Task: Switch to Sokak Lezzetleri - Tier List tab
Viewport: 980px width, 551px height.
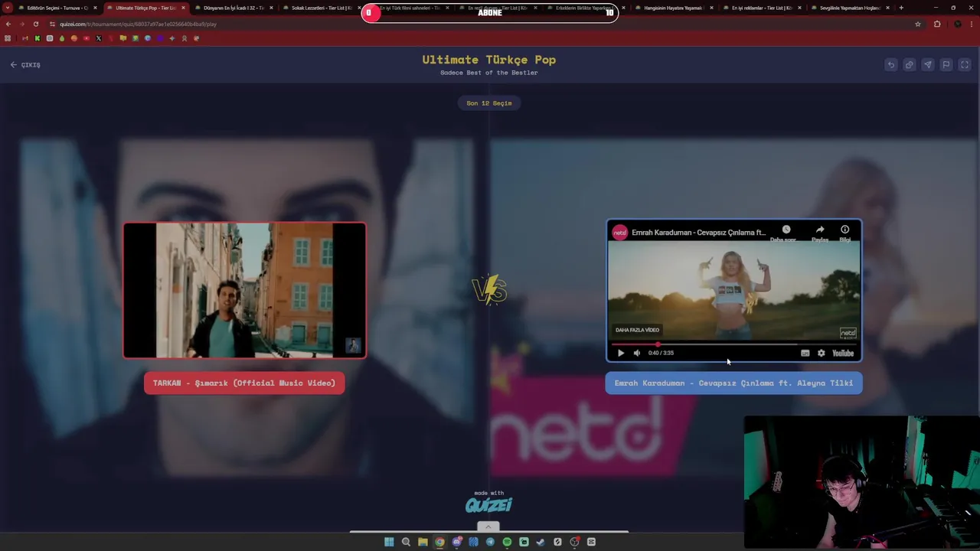Action: coord(320,8)
